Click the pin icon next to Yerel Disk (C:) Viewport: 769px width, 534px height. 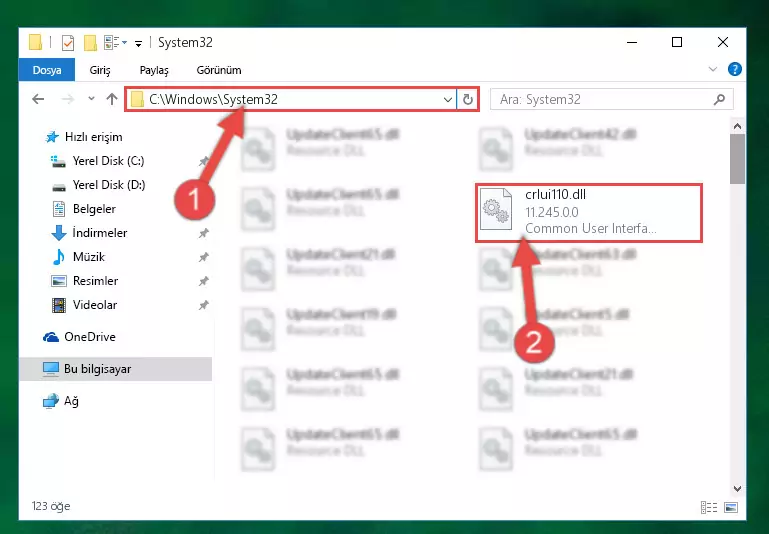click(204, 161)
